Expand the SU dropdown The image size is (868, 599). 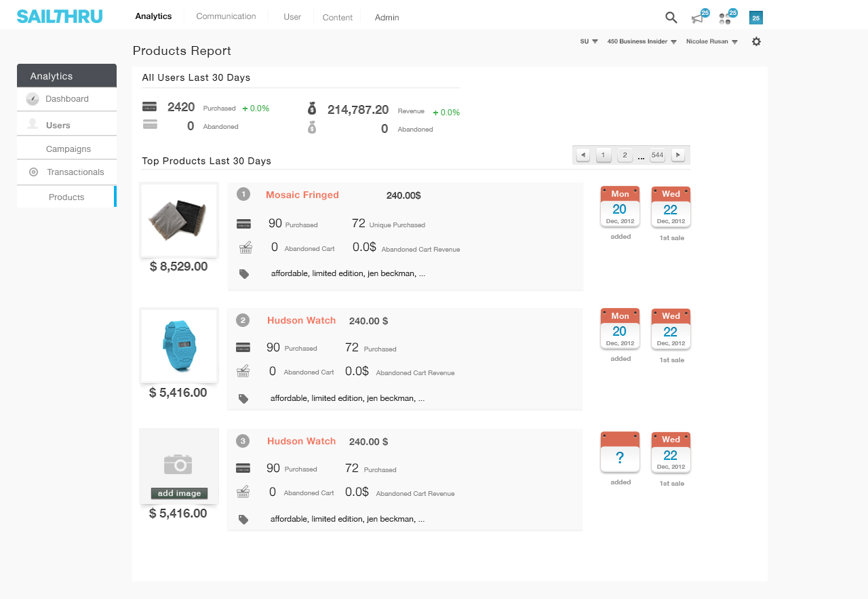pos(589,41)
